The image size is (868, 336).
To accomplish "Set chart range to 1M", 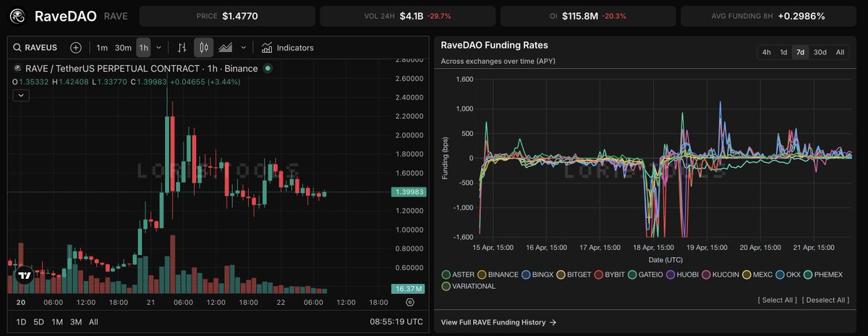I will point(57,322).
